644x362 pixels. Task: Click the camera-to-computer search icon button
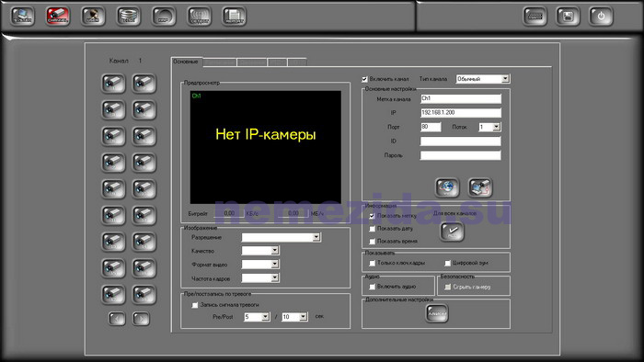click(480, 187)
